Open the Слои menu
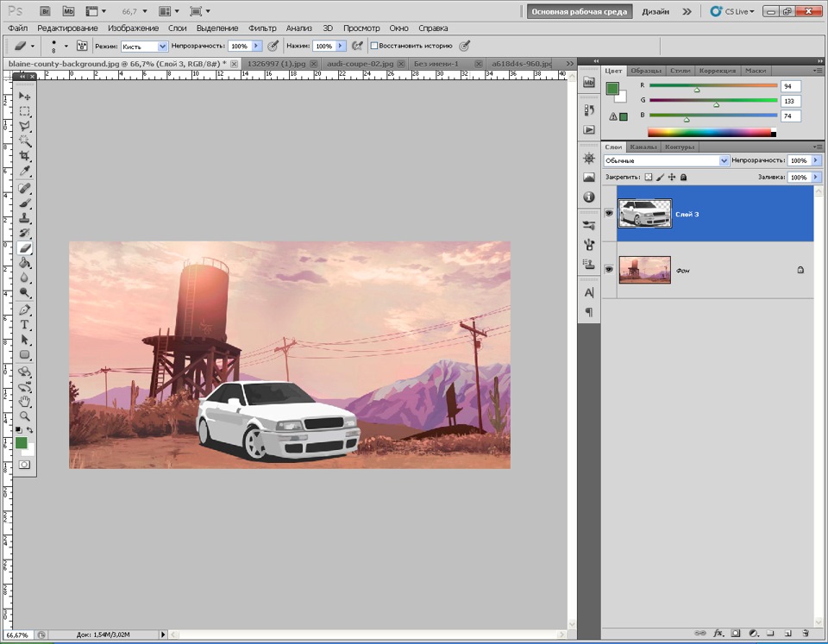 [178, 28]
